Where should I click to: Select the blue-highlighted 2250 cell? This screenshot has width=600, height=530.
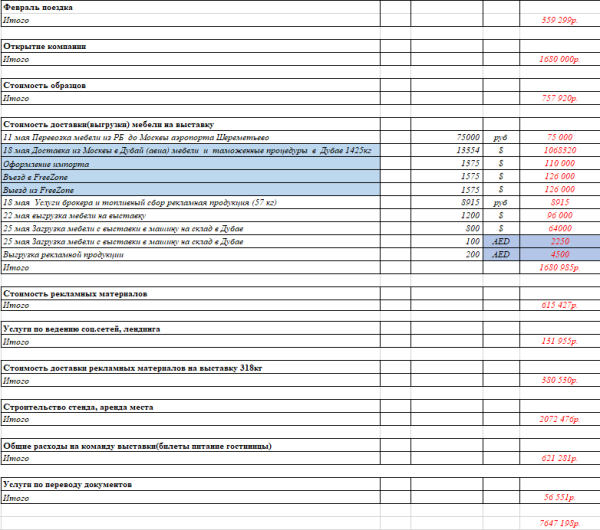pyautogui.click(x=559, y=241)
